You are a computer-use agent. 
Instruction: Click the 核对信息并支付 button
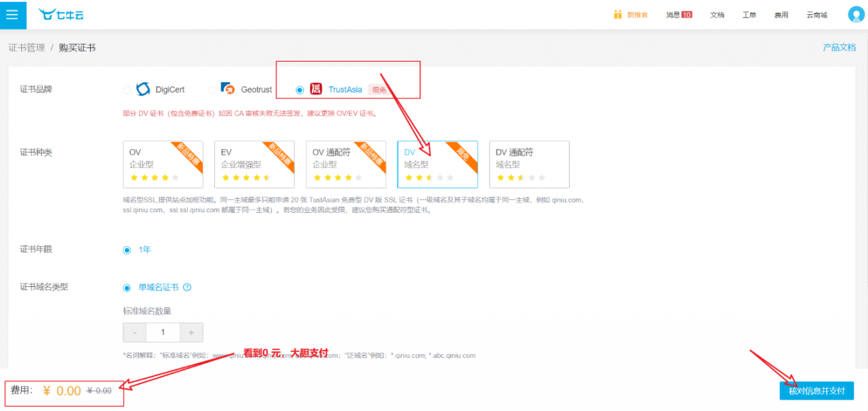(x=816, y=391)
